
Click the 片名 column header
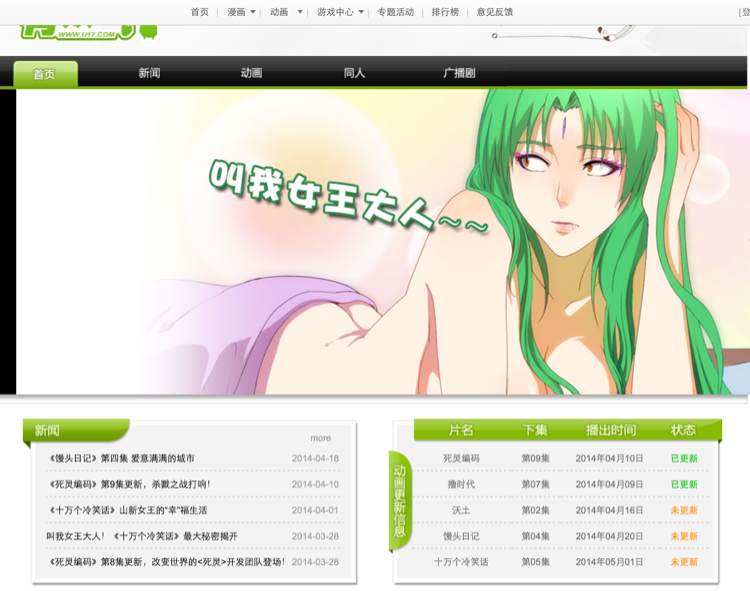click(461, 430)
